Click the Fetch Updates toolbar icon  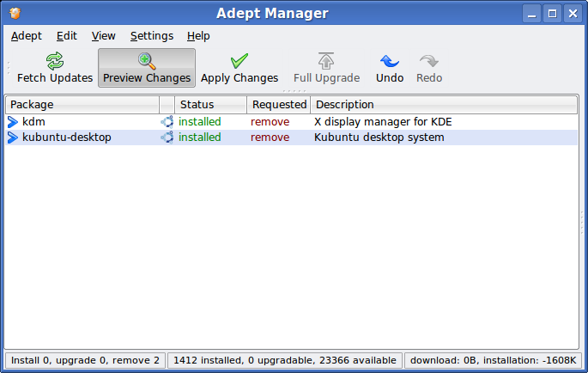click(55, 61)
